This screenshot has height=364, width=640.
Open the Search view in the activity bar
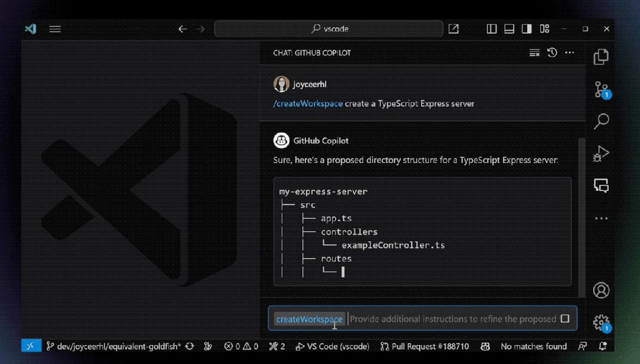[x=601, y=121]
